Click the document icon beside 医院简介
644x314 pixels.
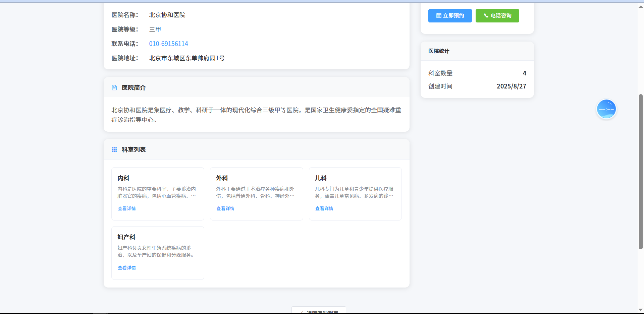[114, 87]
